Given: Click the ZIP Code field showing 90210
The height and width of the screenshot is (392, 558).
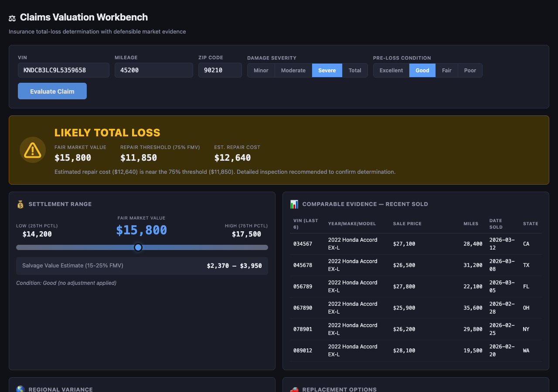Looking at the screenshot, I should [220, 70].
